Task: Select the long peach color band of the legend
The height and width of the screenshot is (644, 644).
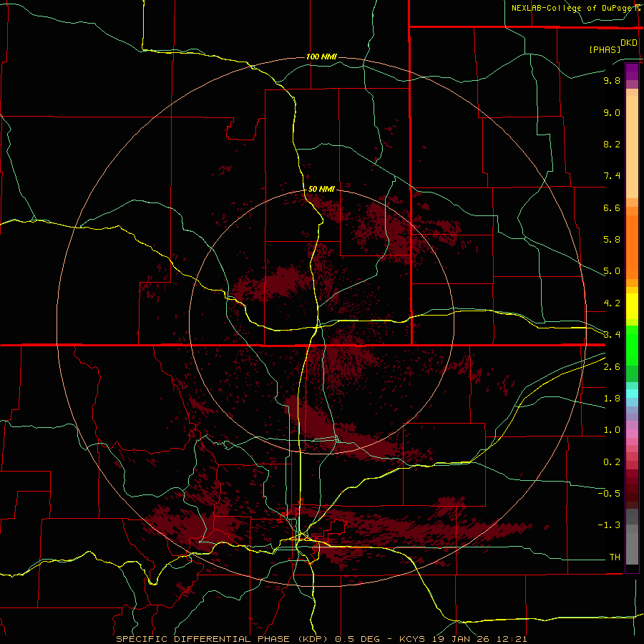Action: pyautogui.click(x=632, y=147)
